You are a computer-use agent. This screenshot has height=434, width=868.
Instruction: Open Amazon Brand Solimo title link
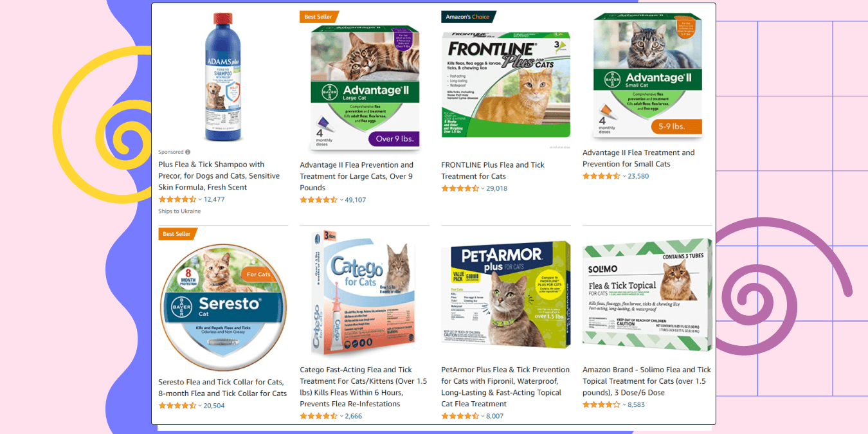pyautogui.click(x=647, y=381)
